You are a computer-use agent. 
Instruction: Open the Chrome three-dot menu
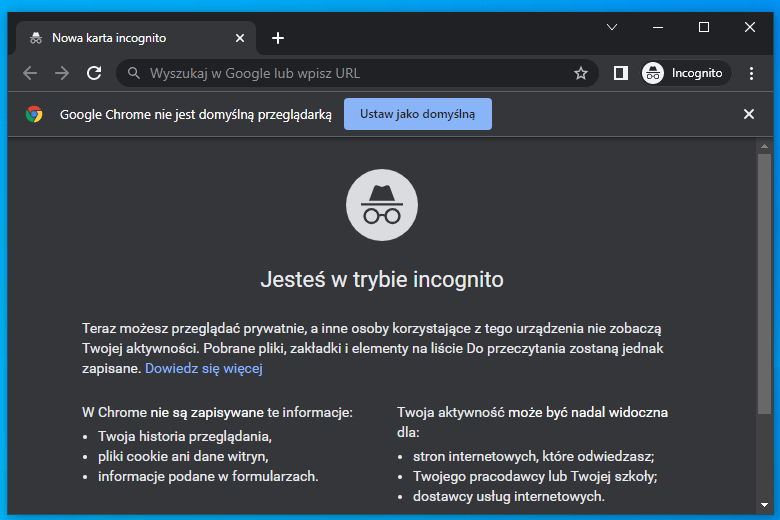coord(751,73)
